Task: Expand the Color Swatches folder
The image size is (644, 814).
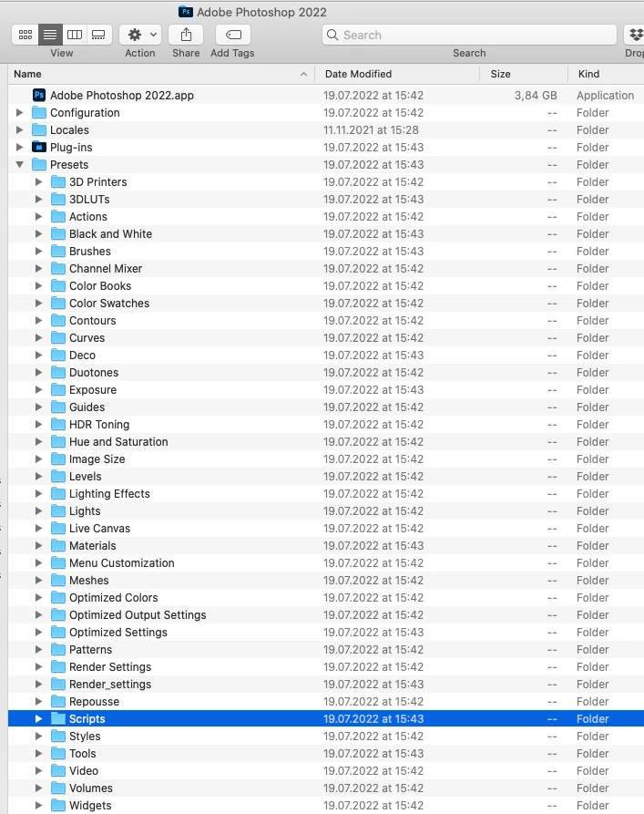Action: 38,304
